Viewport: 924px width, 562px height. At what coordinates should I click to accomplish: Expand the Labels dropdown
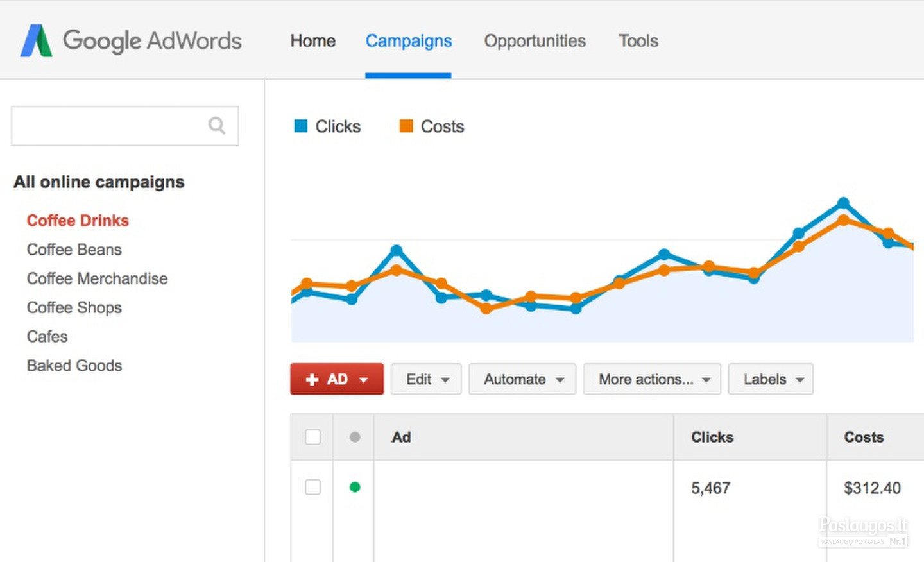tap(771, 379)
